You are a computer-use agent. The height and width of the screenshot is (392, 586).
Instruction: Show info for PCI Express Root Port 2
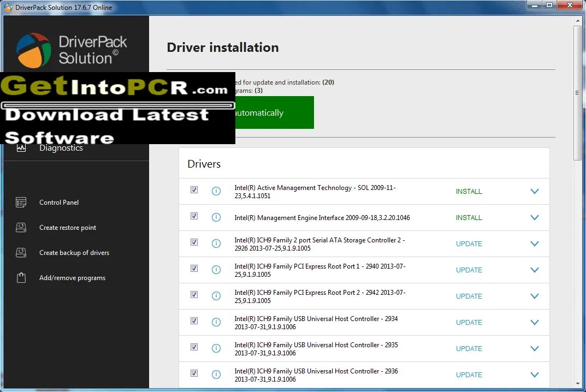click(x=216, y=295)
